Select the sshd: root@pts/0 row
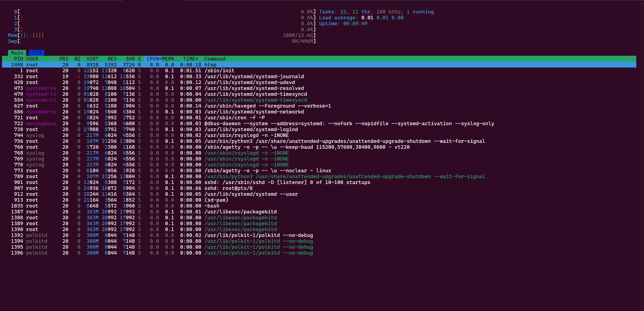The image size is (644, 311). 319,188
